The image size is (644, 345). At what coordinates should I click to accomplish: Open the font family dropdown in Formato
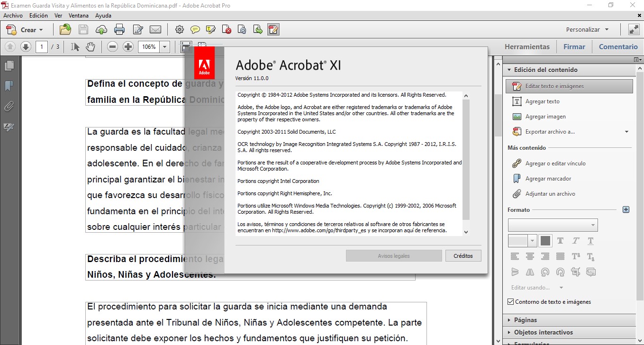[x=553, y=225]
